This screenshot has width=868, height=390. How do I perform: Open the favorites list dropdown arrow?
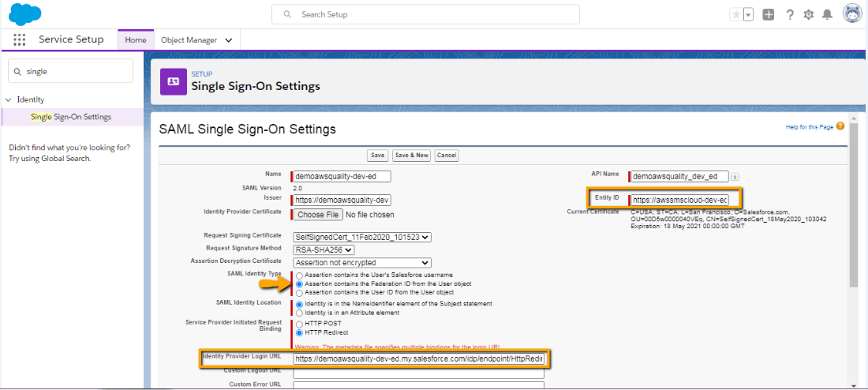pyautogui.click(x=748, y=15)
